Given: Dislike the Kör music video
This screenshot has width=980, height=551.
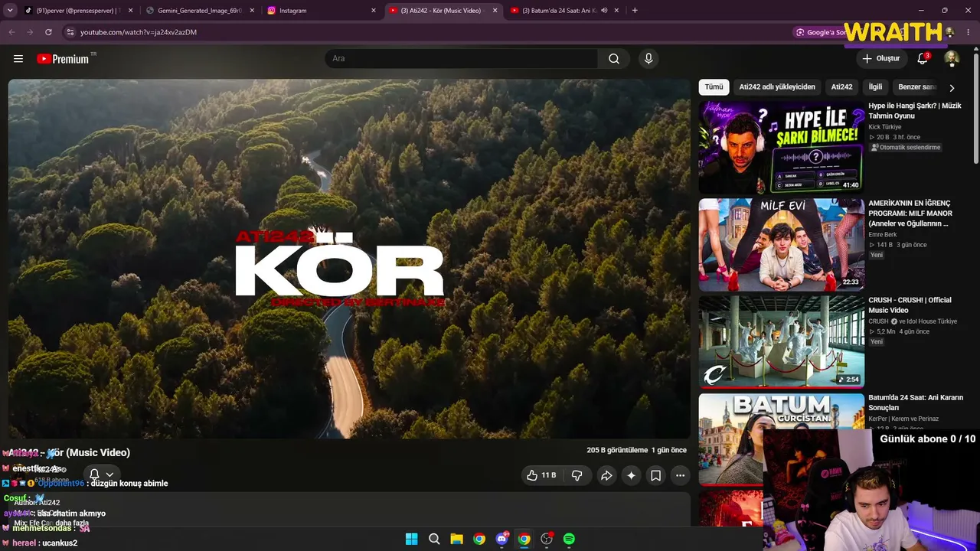Looking at the screenshot, I should point(577,475).
